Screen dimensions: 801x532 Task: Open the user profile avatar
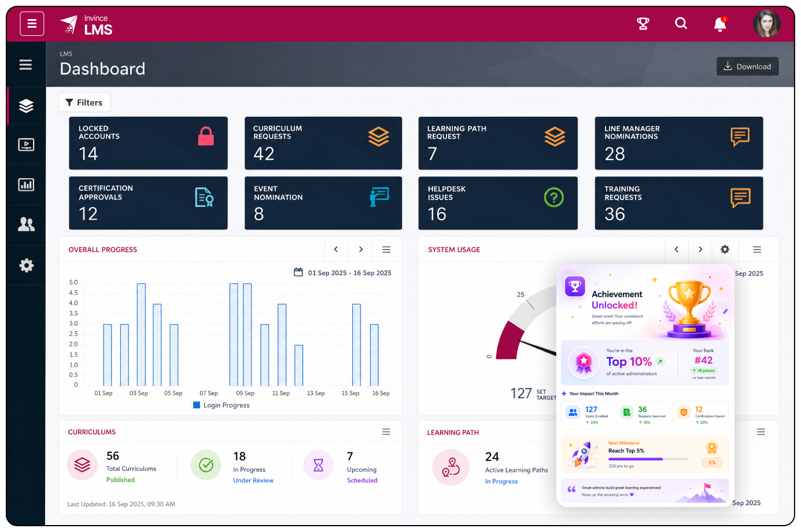point(767,24)
